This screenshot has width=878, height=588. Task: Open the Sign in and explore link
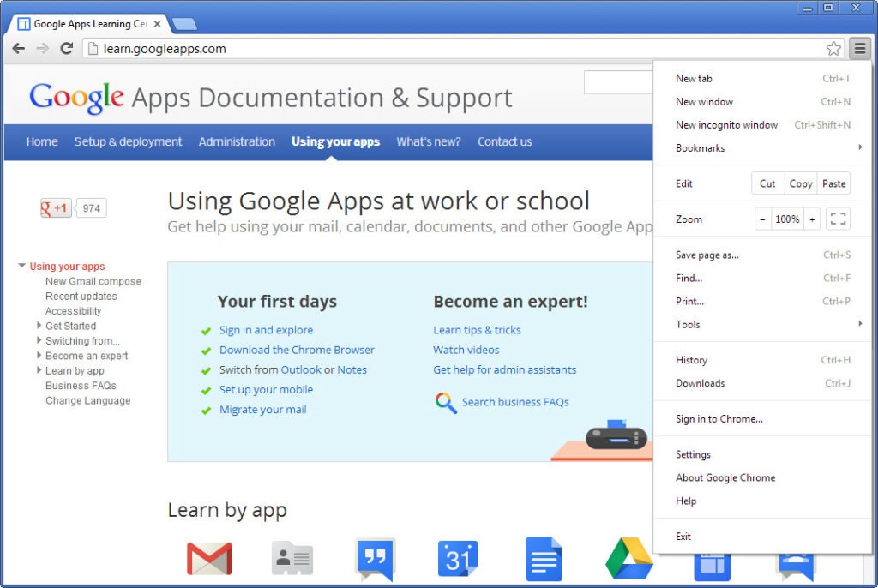pyautogui.click(x=266, y=330)
